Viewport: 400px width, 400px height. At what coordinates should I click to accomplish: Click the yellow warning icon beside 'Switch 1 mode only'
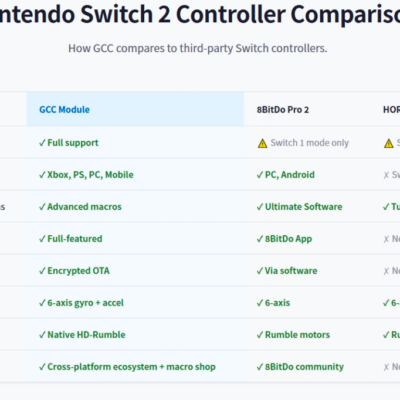pyautogui.click(x=262, y=143)
